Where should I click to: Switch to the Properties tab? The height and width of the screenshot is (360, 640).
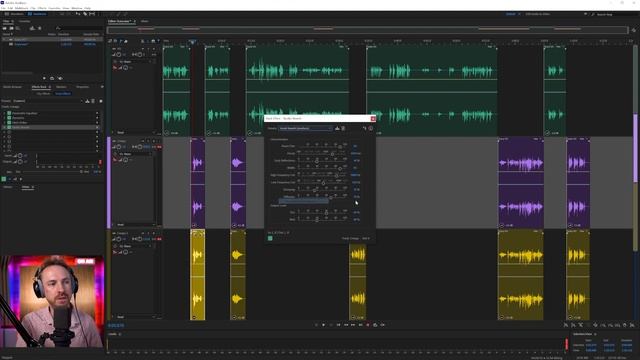(82, 87)
